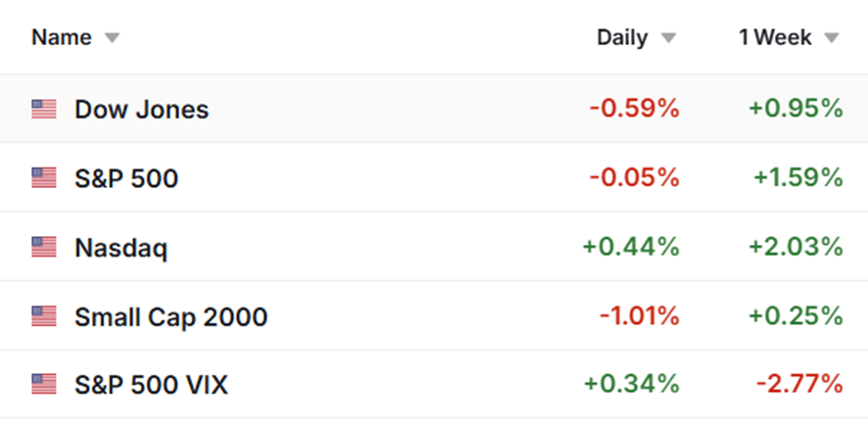Sort by the Daily column header

point(622,37)
